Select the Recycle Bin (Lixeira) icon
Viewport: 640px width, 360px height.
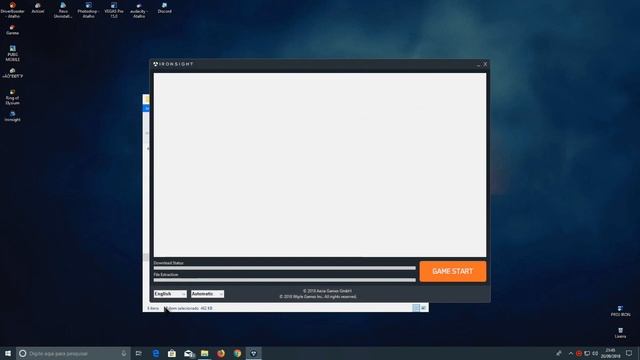coord(620,333)
